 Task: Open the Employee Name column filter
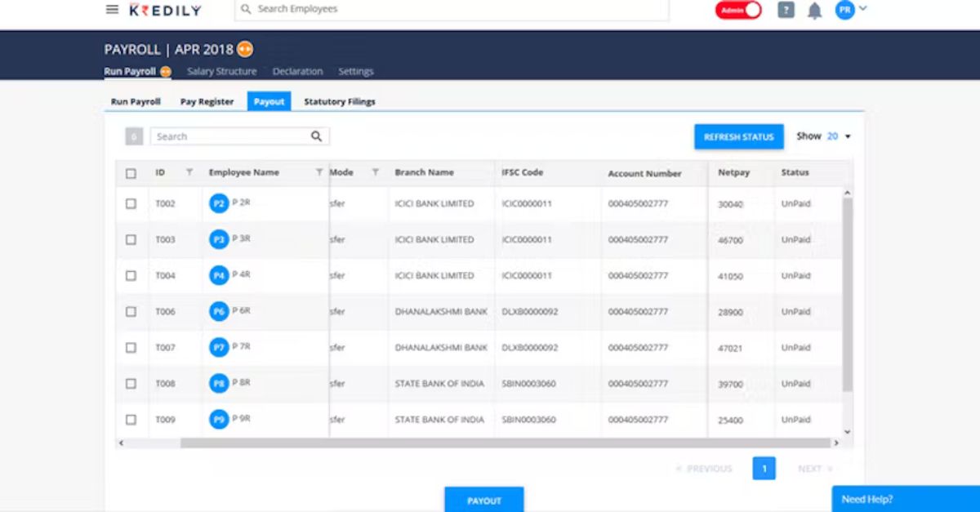319,172
